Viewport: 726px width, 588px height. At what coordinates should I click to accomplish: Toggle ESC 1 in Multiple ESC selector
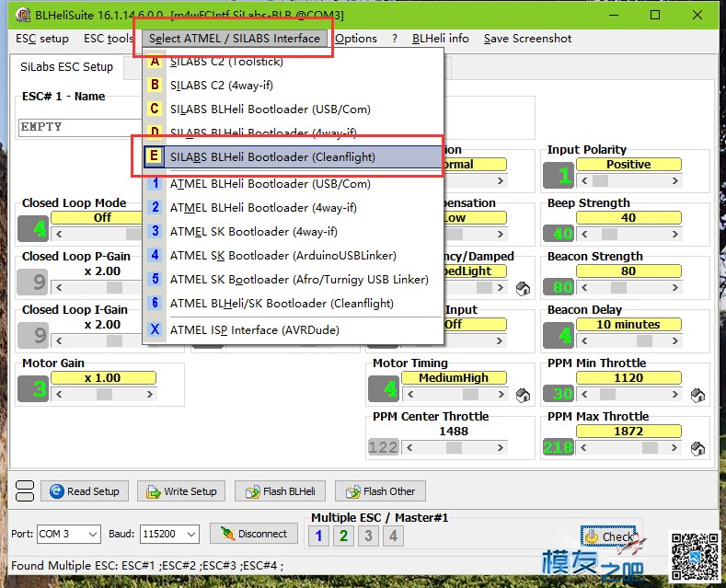[x=318, y=536]
